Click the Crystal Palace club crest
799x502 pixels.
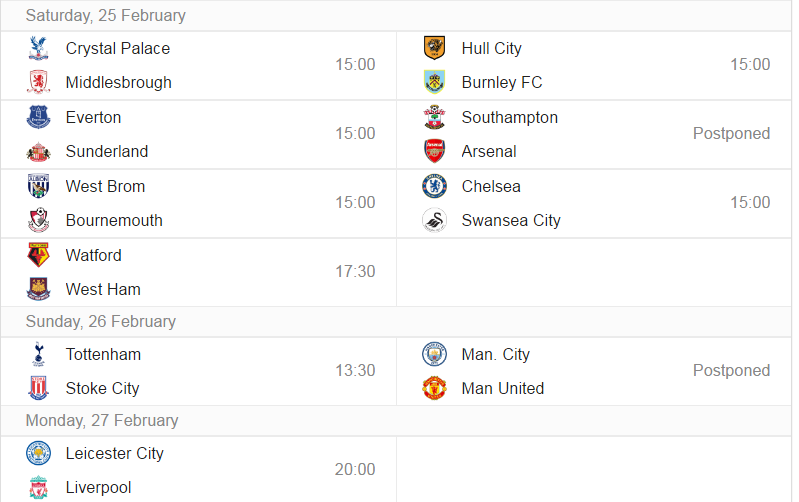pos(38,48)
